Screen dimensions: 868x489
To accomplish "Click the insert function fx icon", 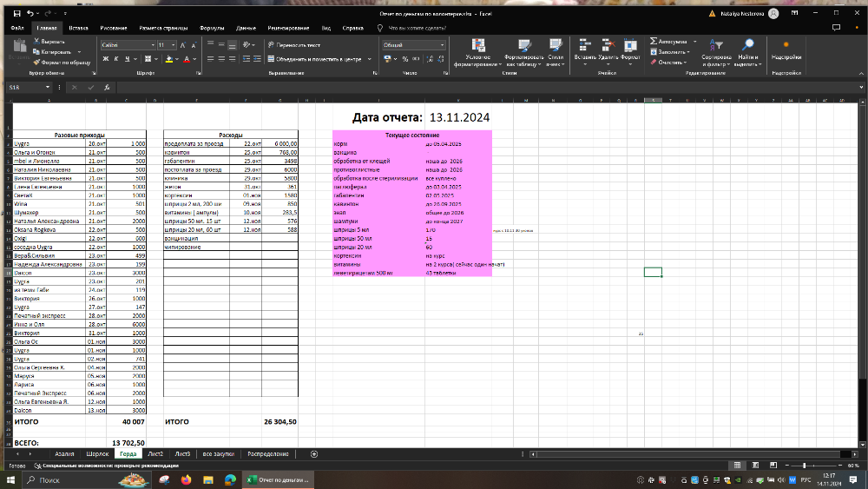I will tap(106, 88).
